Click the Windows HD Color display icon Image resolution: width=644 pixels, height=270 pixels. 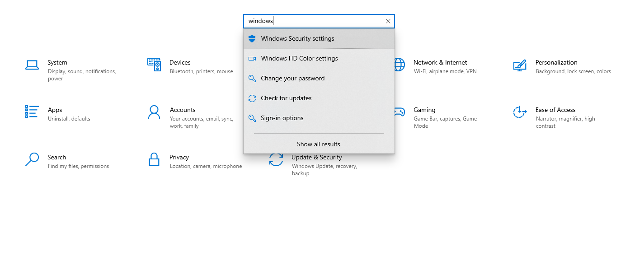pos(252,59)
